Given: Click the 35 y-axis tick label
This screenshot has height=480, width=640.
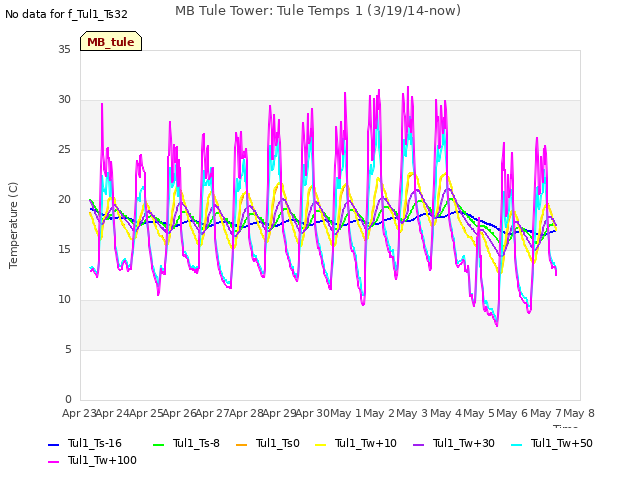Looking at the screenshot, I should tap(64, 49).
